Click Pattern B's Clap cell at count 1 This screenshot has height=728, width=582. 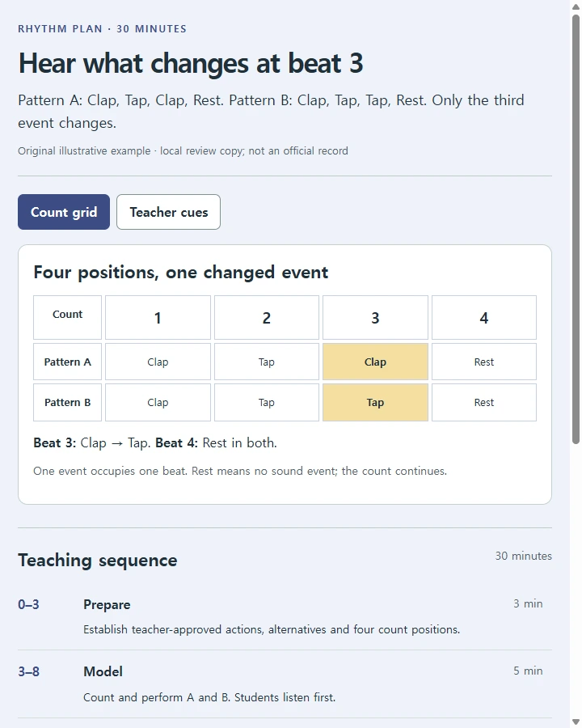point(158,403)
